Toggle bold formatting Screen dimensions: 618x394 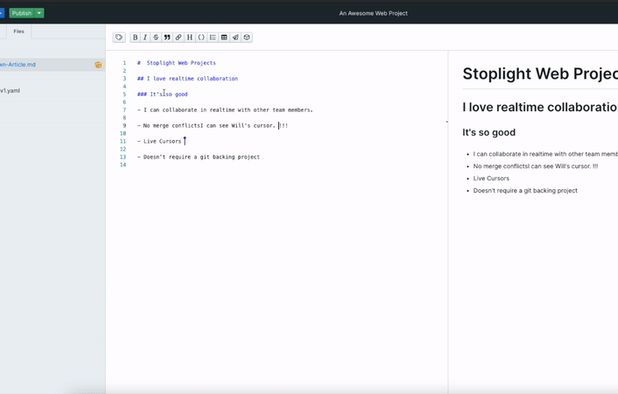[x=135, y=37]
